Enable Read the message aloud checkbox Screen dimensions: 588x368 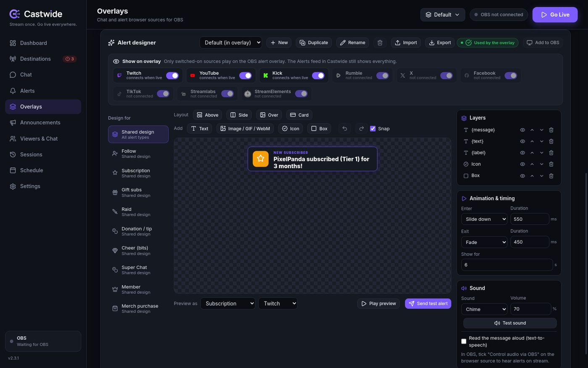464,342
